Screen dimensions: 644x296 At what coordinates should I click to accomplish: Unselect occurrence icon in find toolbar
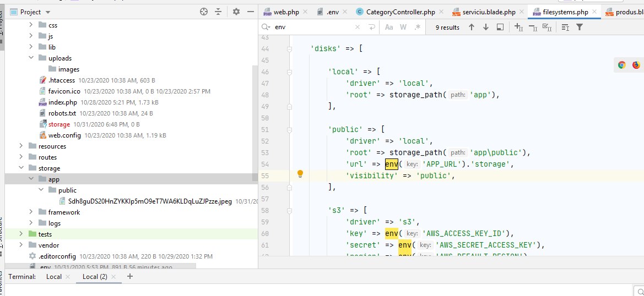pos(533,28)
